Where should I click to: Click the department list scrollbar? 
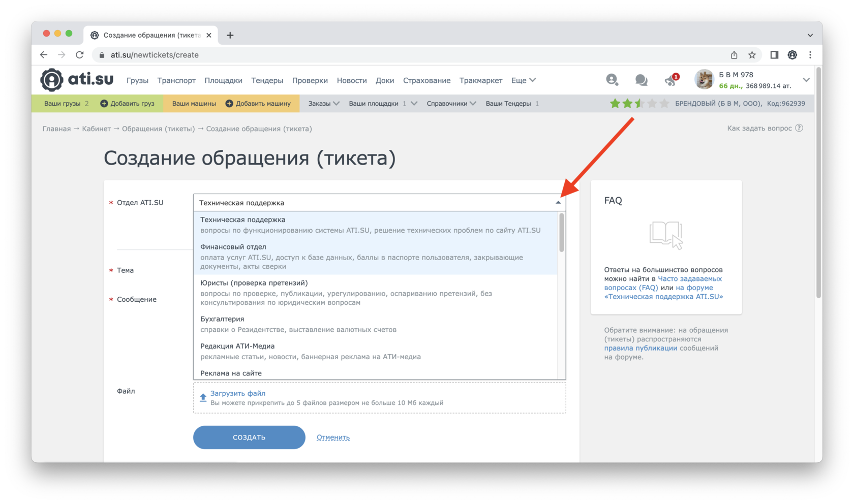point(562,233)
